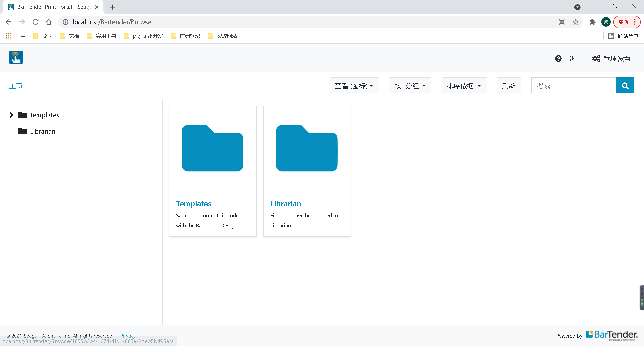
Task: Click the browser back arrow
Action: [9, 22]
